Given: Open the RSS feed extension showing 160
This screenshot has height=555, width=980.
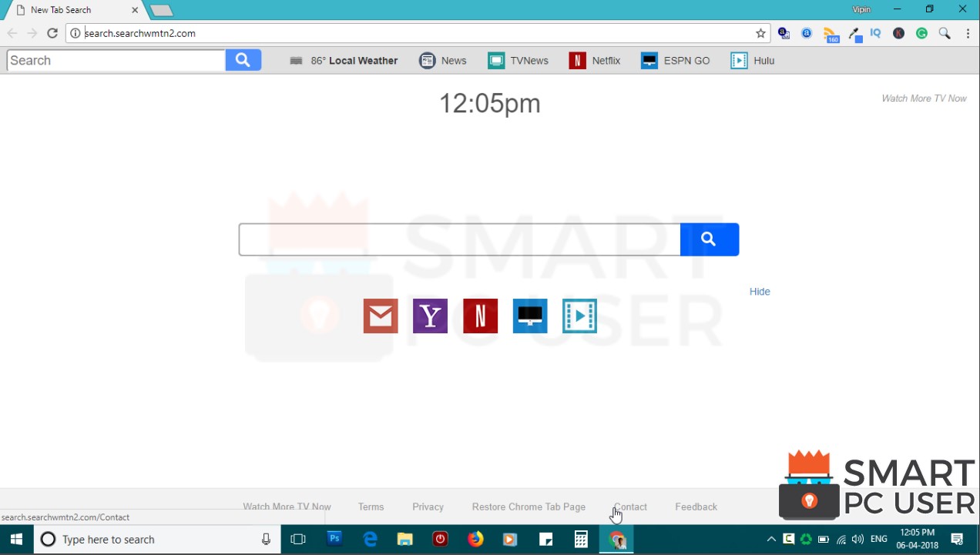Looking at the screenshot, I should tap(831, 33).
